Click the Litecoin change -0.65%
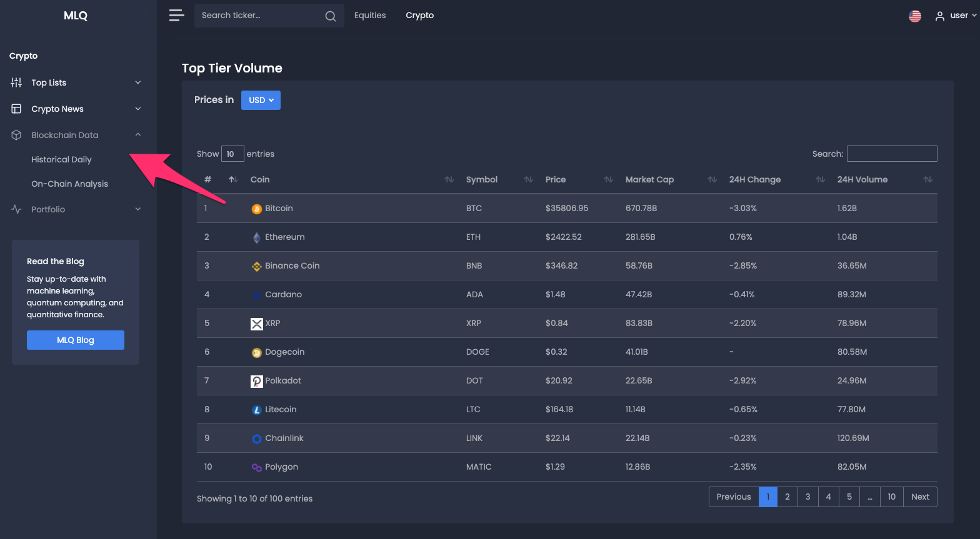This screenshot has height=539, width=980. point(743,409)
